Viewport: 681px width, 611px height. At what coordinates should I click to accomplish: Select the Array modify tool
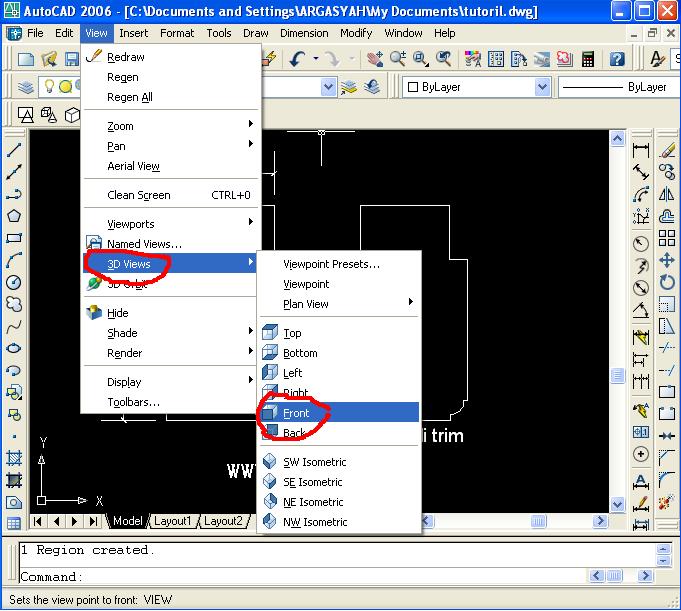[667, 238]
